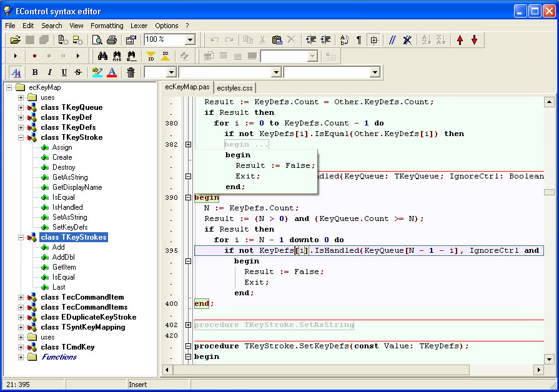
Task: Toggle the paragraph marks icon
Action: [x=359, y=39]
